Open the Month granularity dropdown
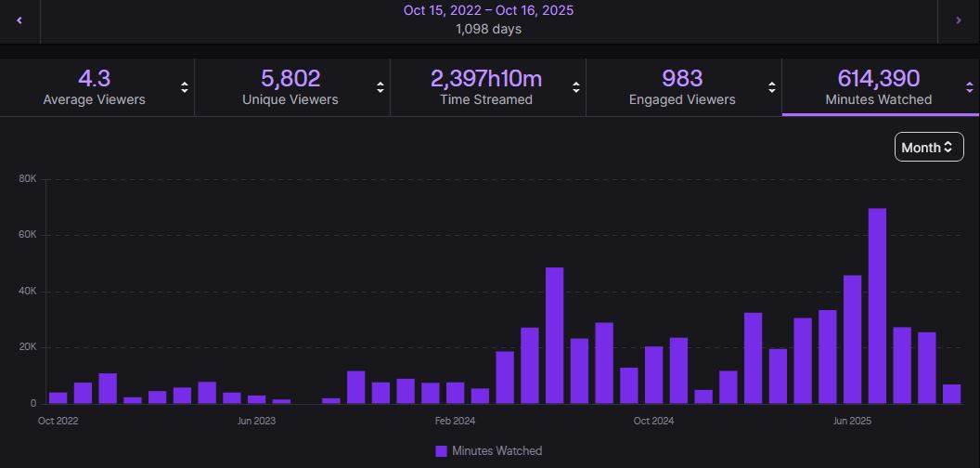 pyautogui.click(x=929, y=147)
